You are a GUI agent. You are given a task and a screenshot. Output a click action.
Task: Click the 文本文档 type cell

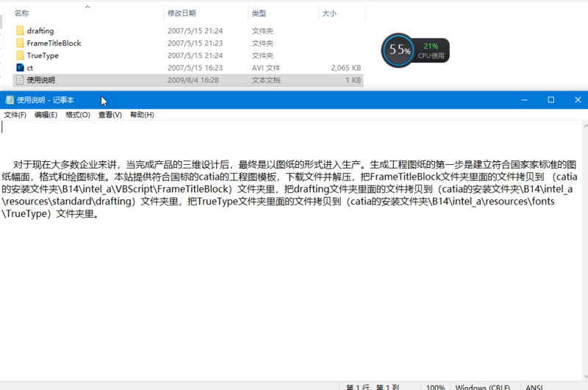click(266, 80)
